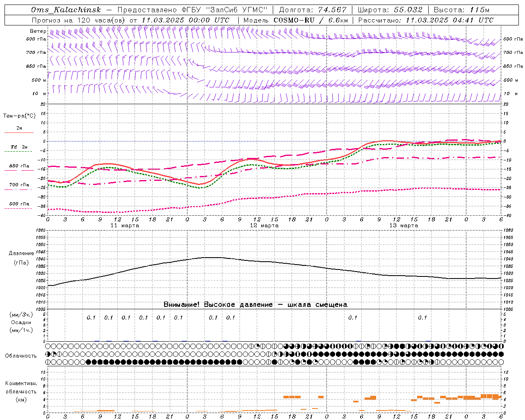Click the legend line under the 2м label
The width and height of the screenshot is (525, 420).
tap(18, 133)
